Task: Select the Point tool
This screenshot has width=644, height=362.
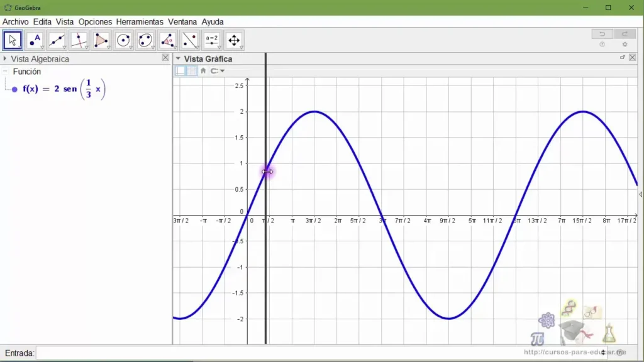Action: [35, 40]
